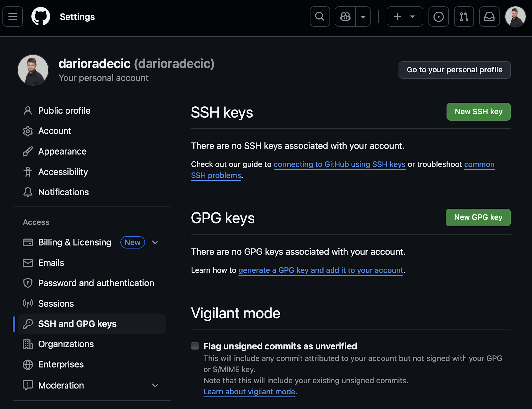
Task: Open connecting to GitHub using SSH keys guide
Action: point(339,164)
